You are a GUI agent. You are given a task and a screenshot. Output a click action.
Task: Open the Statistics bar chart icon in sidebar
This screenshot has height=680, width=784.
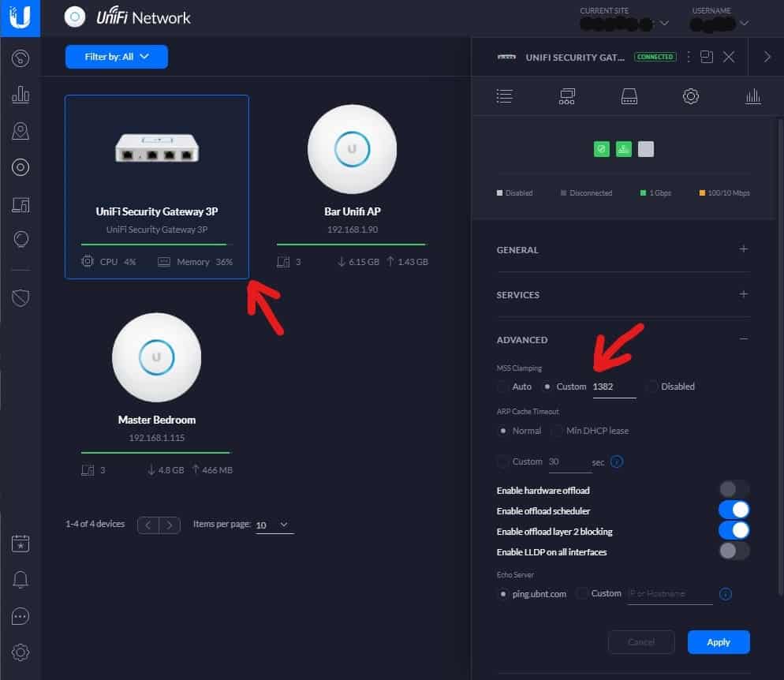[x=20, y=95]
